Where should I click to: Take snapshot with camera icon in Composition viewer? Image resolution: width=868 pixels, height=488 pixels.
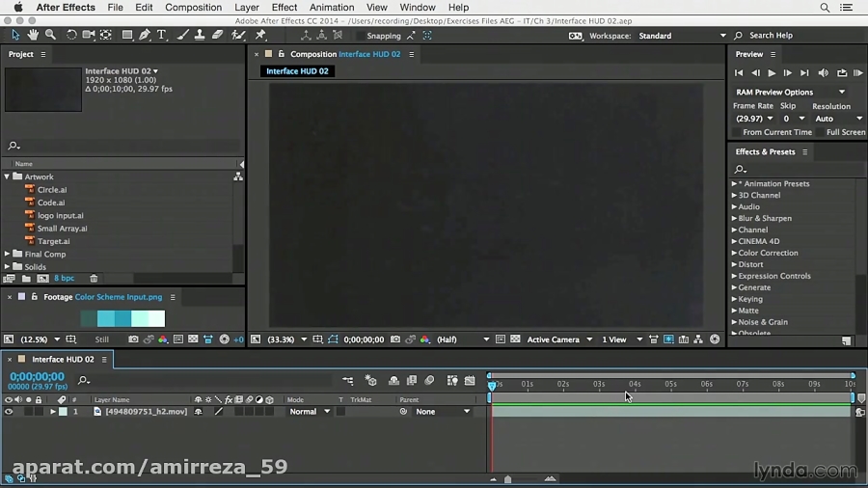click(395, 339)
